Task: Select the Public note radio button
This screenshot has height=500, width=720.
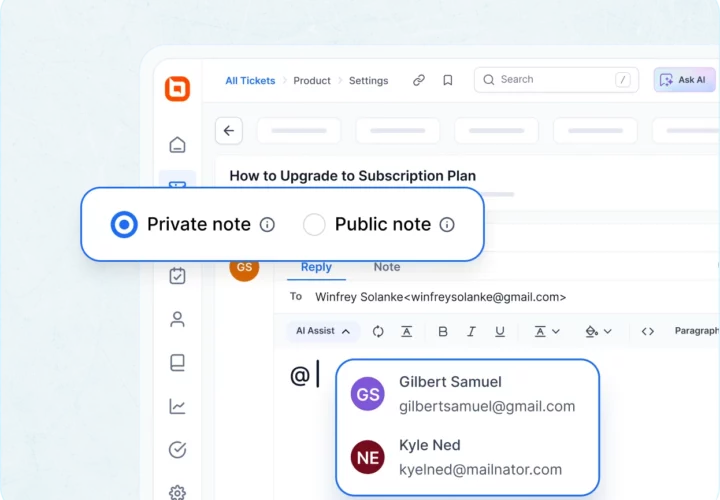Action: click(x=314, y=225)
